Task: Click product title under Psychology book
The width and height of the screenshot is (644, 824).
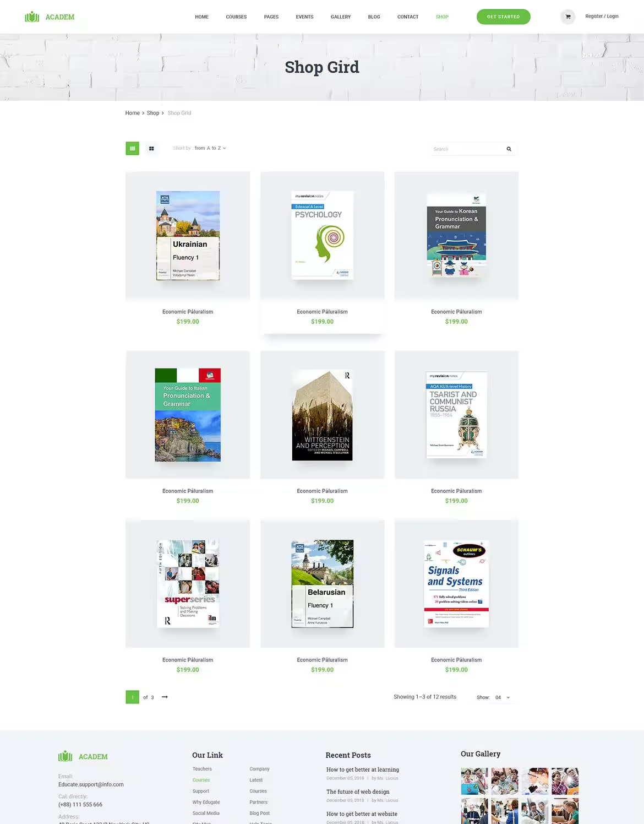Action: (x=322, y=312)
